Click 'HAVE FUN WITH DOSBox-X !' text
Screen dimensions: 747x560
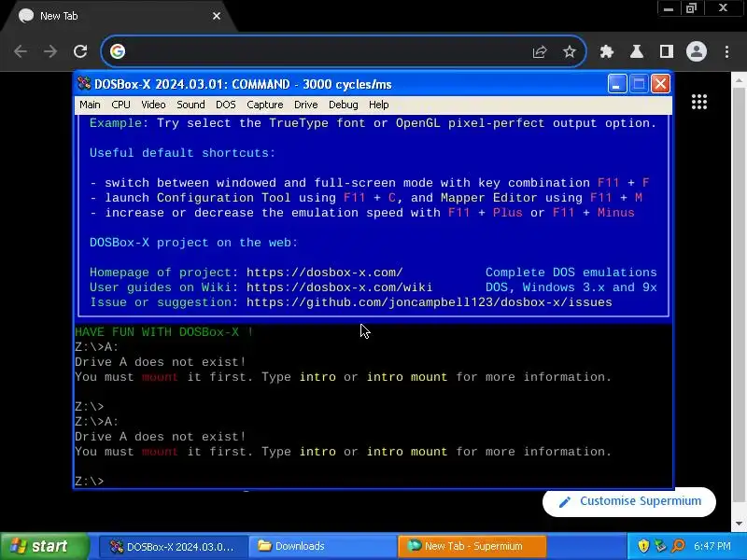tap(164, 332)
